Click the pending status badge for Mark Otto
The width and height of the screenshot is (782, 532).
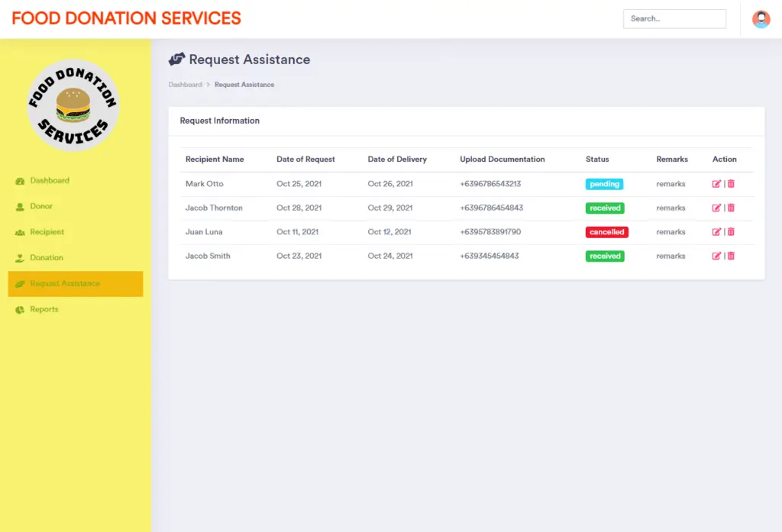pyautogui.click(x=604, y=184)
